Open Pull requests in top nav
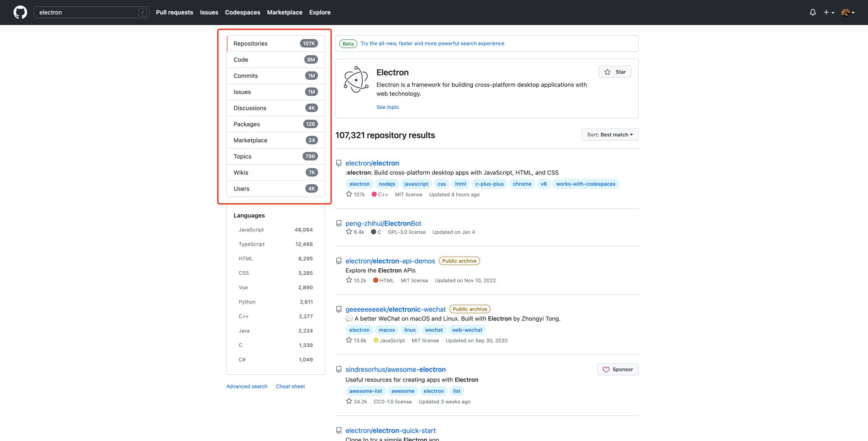The image size is (868, 441). [174, 12]
